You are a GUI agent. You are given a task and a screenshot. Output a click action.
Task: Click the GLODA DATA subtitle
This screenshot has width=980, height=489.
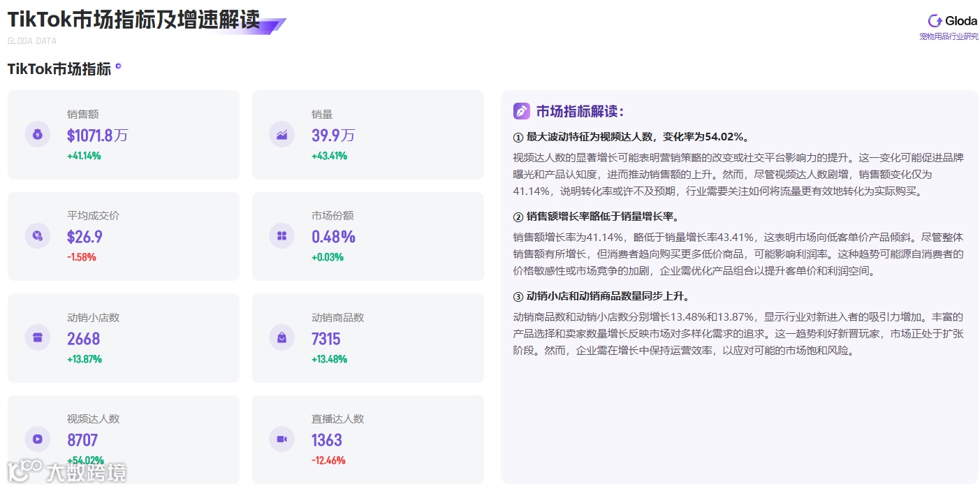coord(32,41)
